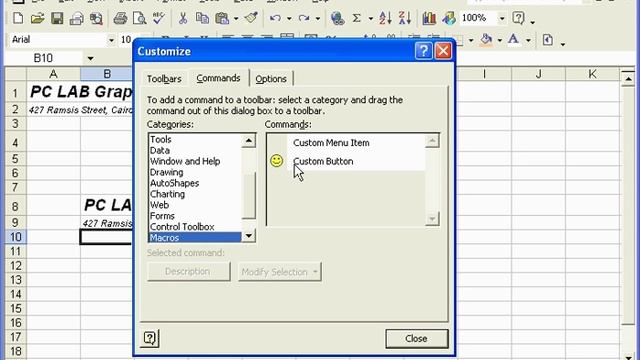Sort ascending with the A-Z icon
The height and width of the screenshot is (360, 640).
[385, 18]
